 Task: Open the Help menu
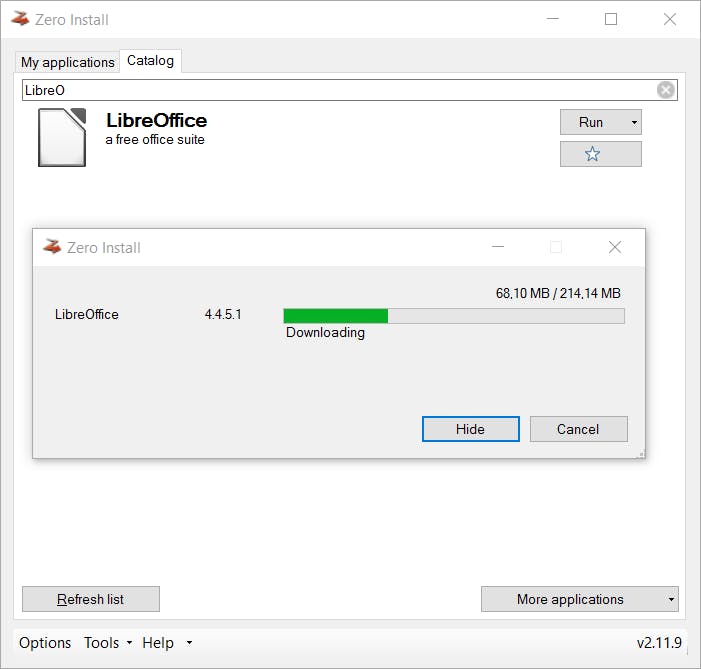[167, 643]
